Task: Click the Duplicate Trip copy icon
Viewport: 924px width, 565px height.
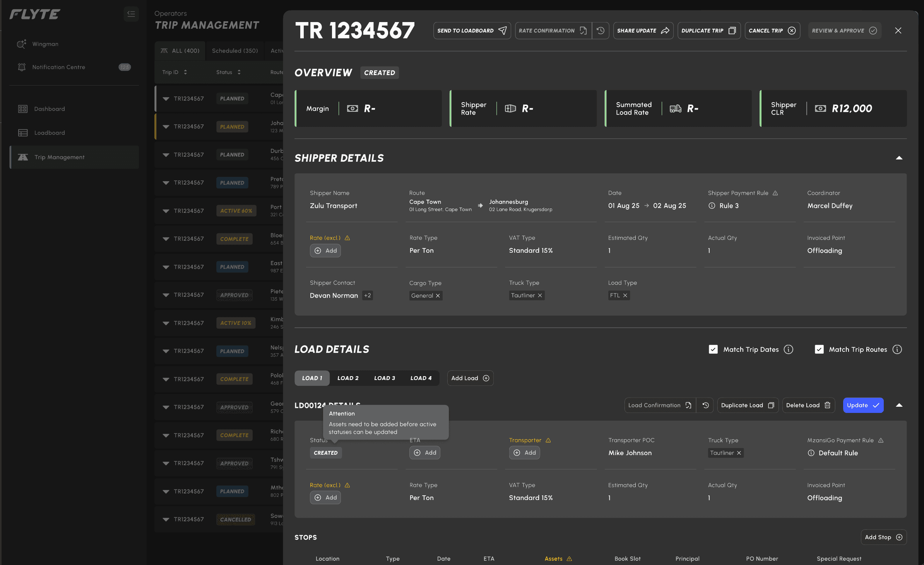Action: click(x=732, y=30)
